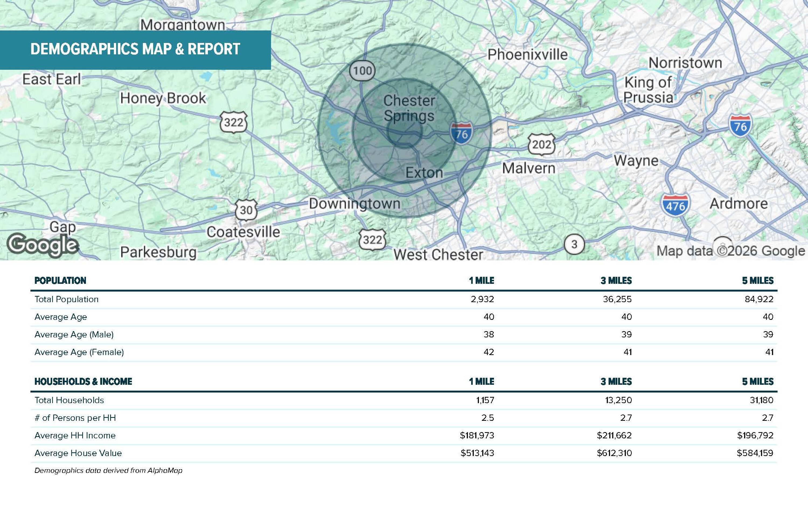Click the US 322 shield near West Chester
The image size is (808, 532).
372,240
